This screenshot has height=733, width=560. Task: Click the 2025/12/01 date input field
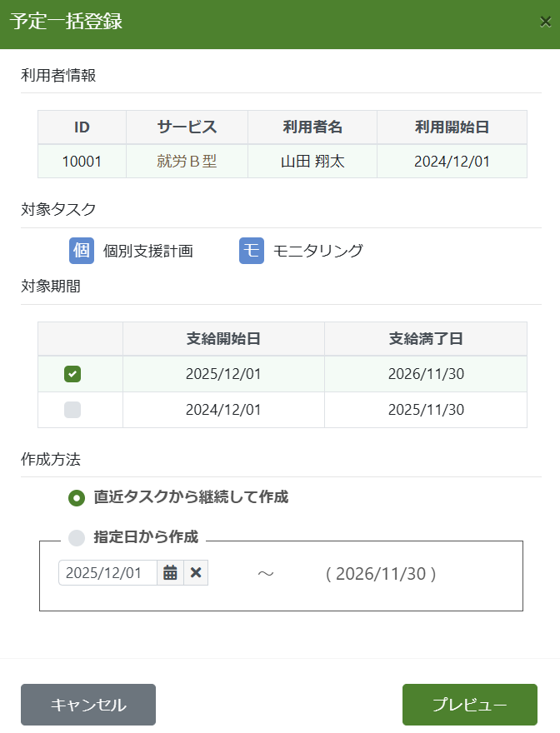pos(108,572)
